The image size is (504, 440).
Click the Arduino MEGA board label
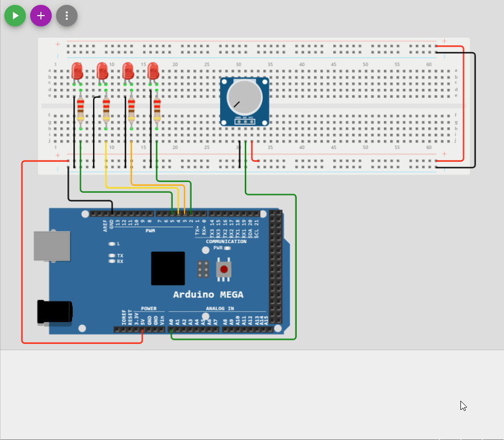(208, 295)
